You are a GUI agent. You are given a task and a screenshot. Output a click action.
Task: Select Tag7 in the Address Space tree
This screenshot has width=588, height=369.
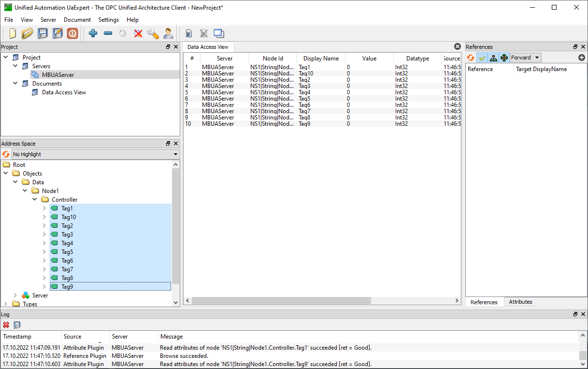(x=67, y=269)
